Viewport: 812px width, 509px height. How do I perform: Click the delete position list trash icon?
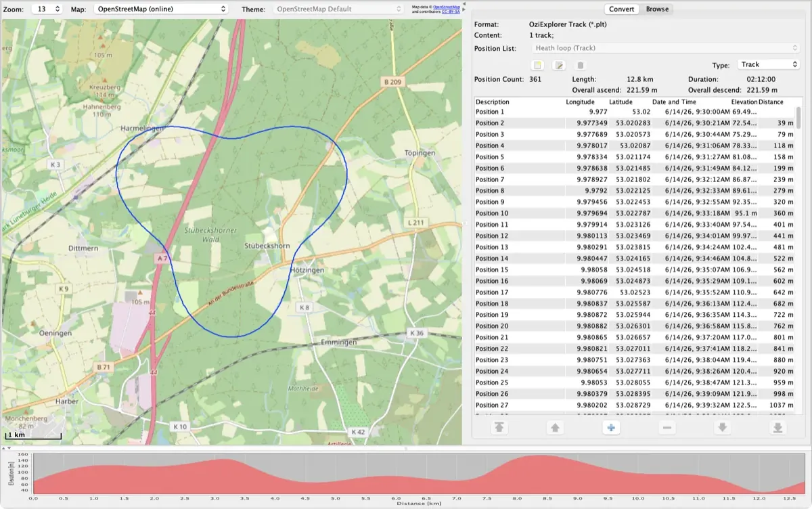click(x=580, y=65)
